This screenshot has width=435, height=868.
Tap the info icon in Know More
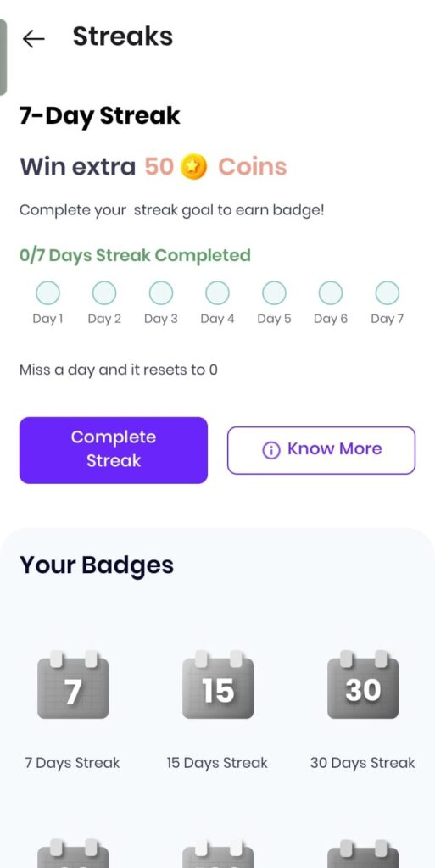[x=270, y=451]
